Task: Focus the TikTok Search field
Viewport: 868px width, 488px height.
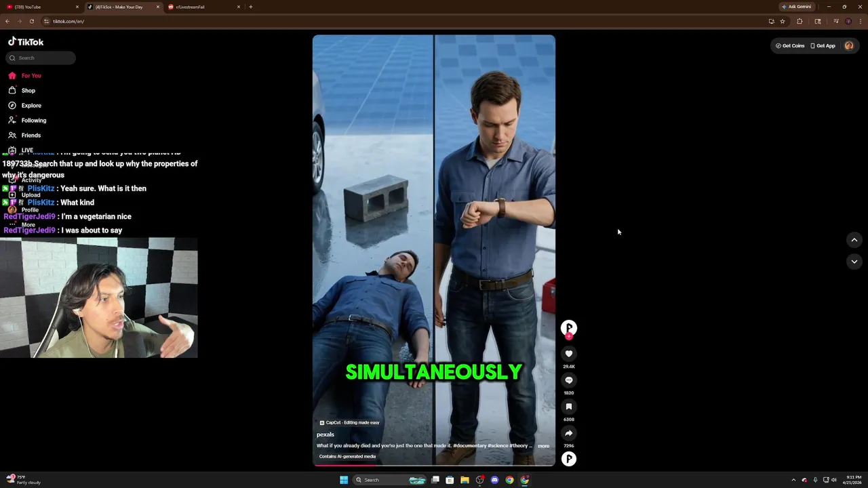Action: click(41, 58)
